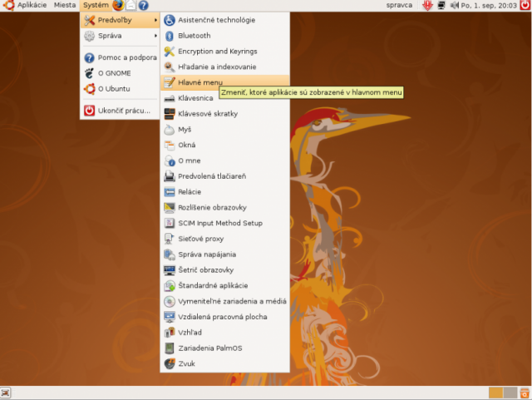Open Pomoc a podpora
This screenshot has width=532, height=400.
(120, 57)
